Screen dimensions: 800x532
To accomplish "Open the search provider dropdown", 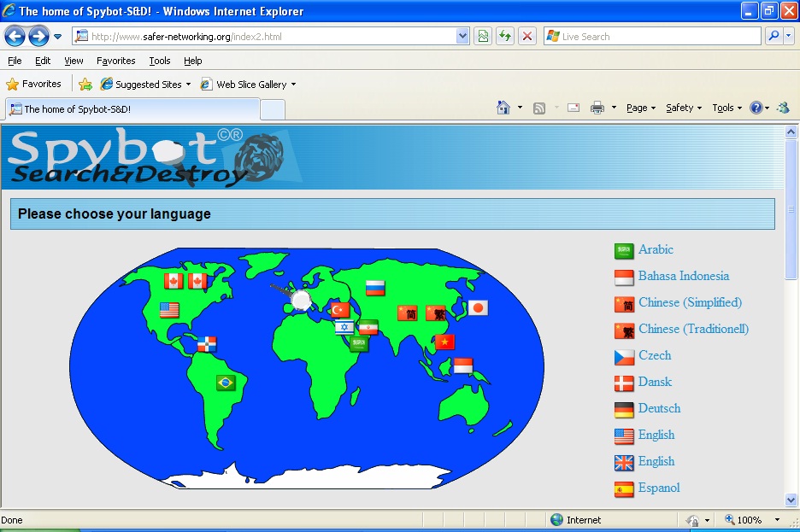I will click(x=789, y=36).
